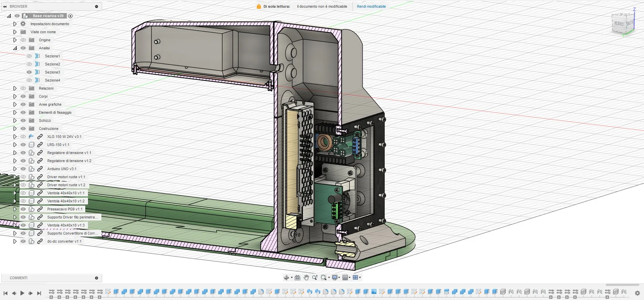Click the Schizzi folder icon

(32, 120)
